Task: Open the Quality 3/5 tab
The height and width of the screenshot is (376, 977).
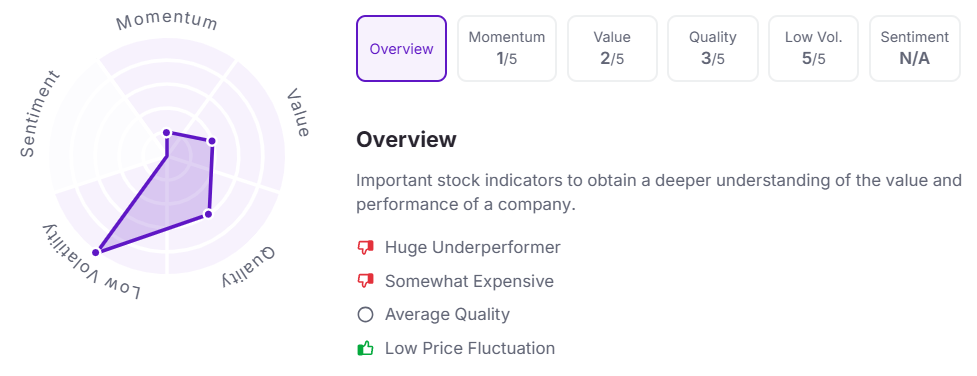Action: [x=712, y=49]
